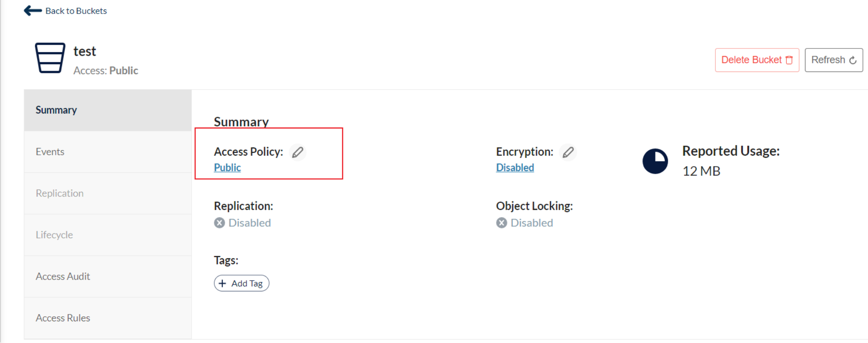Click the back arrow icon

pos(33,11)
